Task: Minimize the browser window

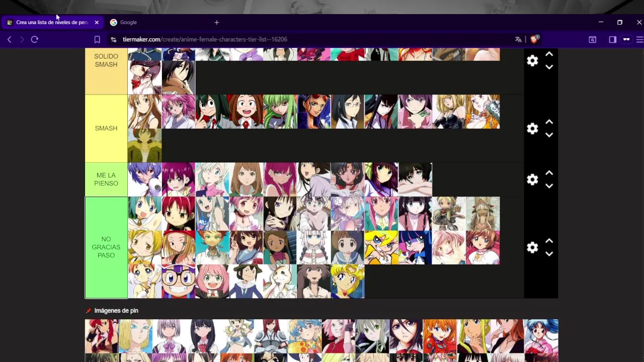Action: click(x=601, y=22)
